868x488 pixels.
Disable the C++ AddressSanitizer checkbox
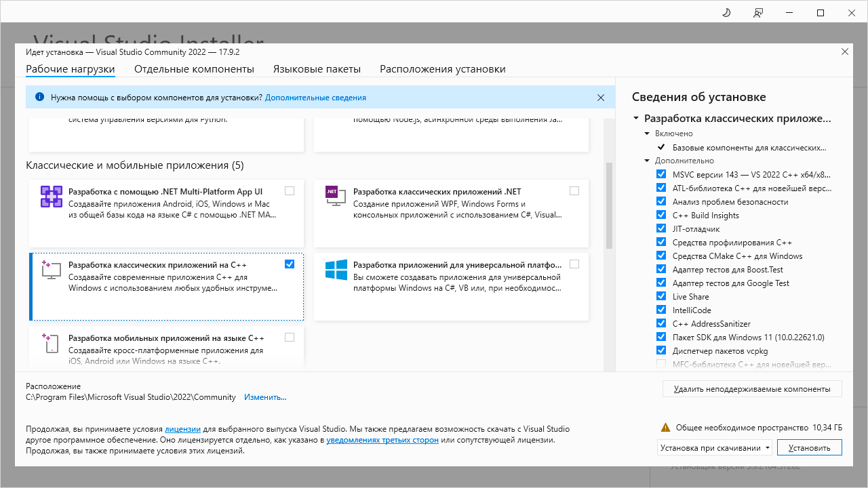point(661,323)
